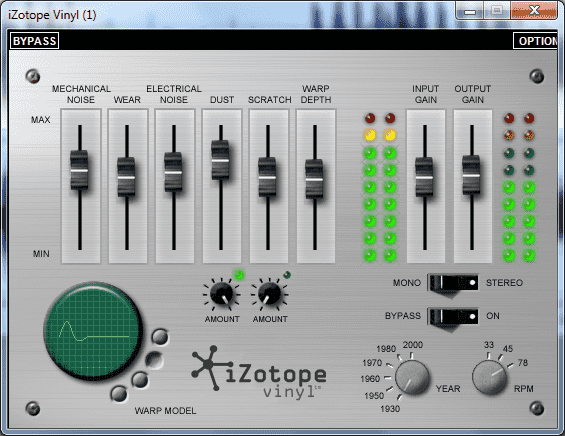Set year to 1950 label

(x=374, y=396)
